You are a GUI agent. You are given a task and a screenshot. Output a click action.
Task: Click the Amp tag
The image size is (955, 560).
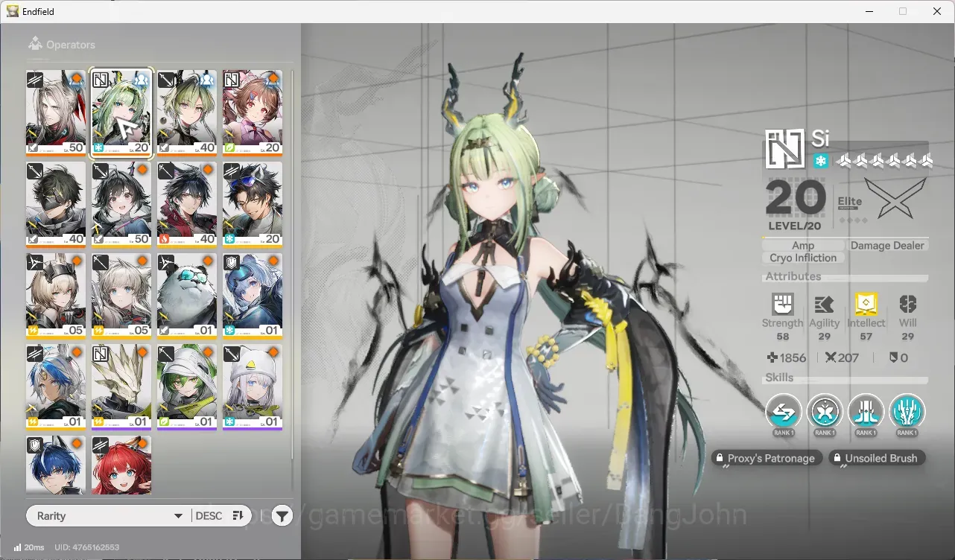point(803,245)
